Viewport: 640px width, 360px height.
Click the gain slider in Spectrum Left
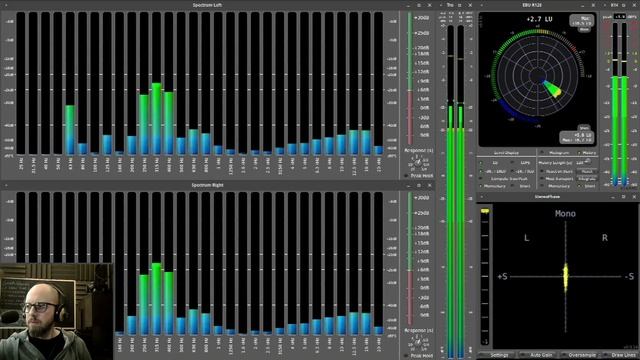click(410, 78)
